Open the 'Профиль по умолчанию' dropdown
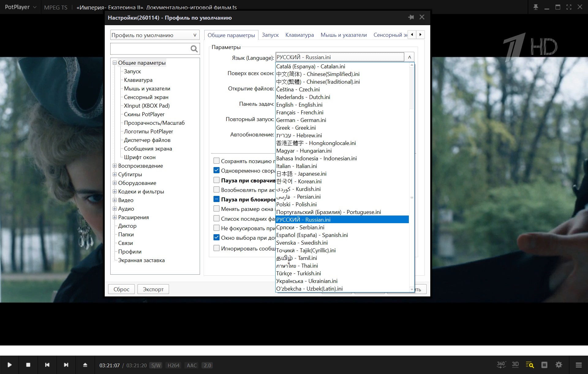The height and width of the screenshot is (374, 588). point(155,35)
